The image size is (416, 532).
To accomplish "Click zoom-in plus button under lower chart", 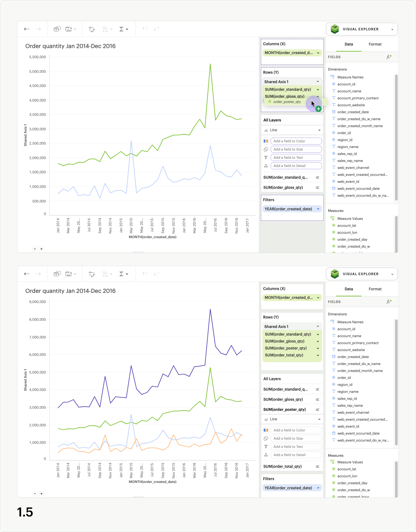I will pyautogui.click(x=41, y=494).
